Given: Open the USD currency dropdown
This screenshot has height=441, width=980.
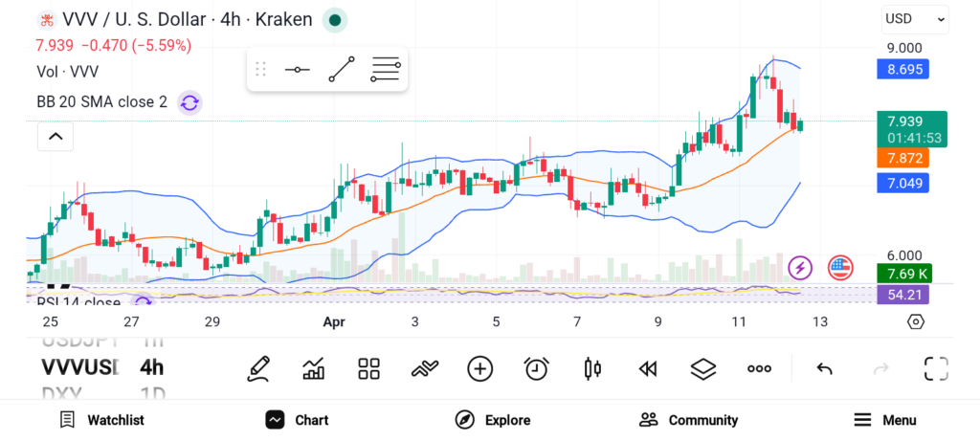Looking at the screenshot, I should click(x=915, y=18).
